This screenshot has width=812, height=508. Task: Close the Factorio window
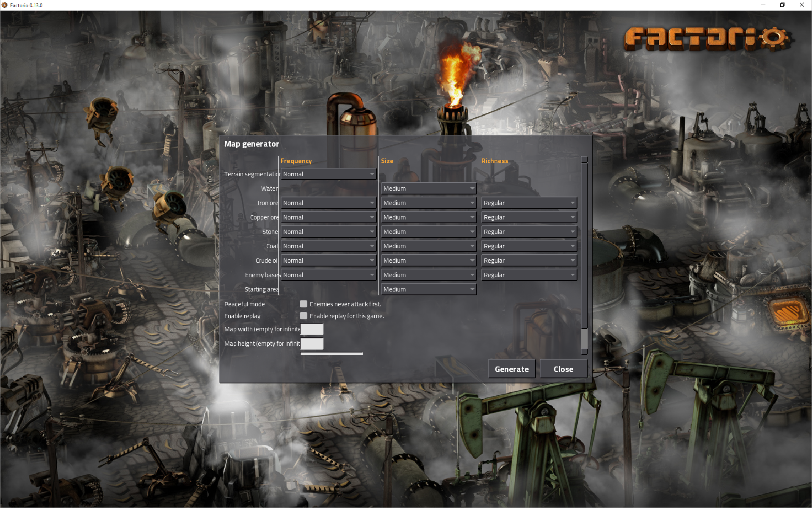pos(802,5)
